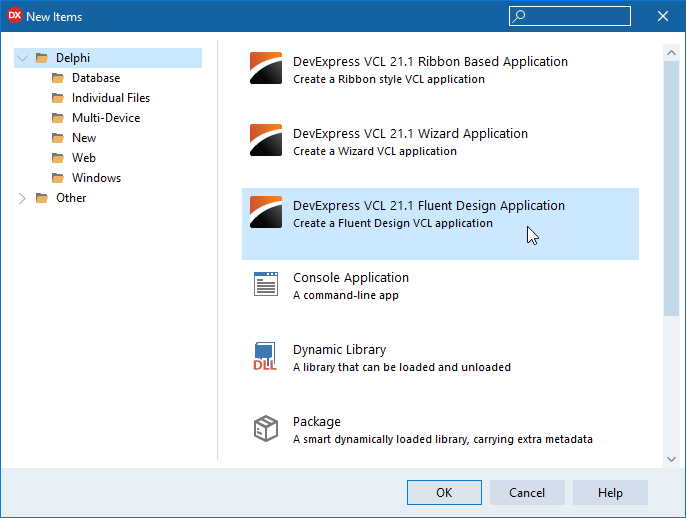Viewport: 686px width, 518px height.
Task: Select the Console Application icon
Action: pos(266,284)
